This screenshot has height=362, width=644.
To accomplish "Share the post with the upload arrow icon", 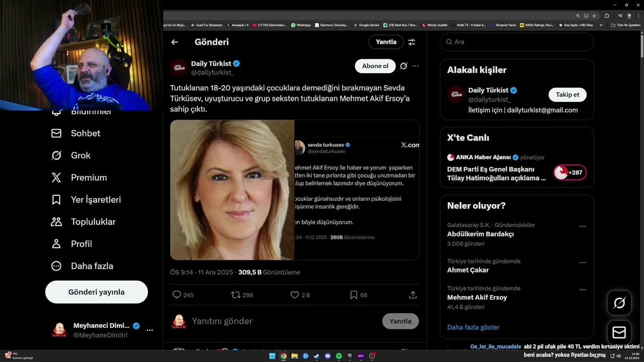I will point(413,295).
